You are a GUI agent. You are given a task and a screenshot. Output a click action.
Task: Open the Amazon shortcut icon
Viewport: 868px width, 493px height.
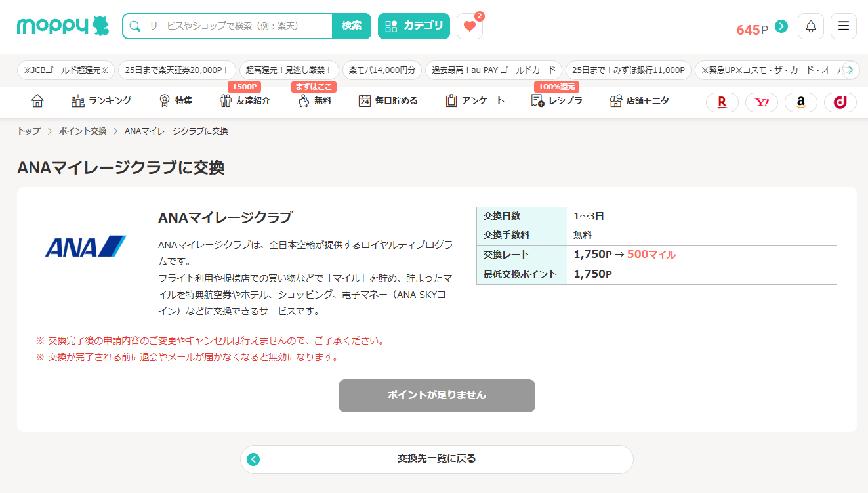[801, 102]
